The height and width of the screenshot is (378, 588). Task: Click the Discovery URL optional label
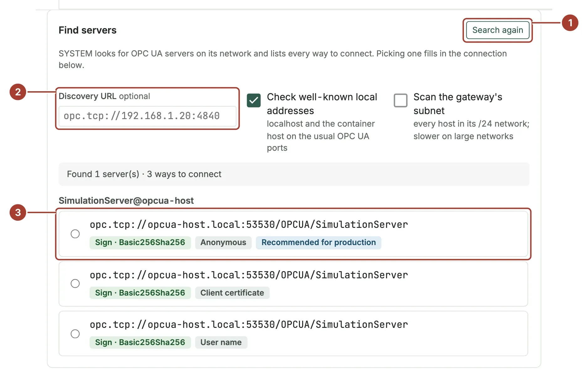(x=104, y=96)
